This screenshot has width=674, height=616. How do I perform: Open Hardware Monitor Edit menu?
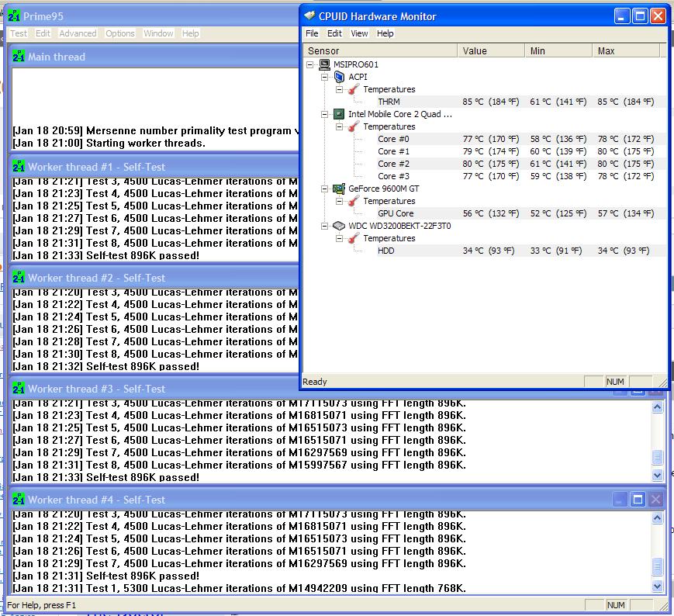[x=334, y=33]
